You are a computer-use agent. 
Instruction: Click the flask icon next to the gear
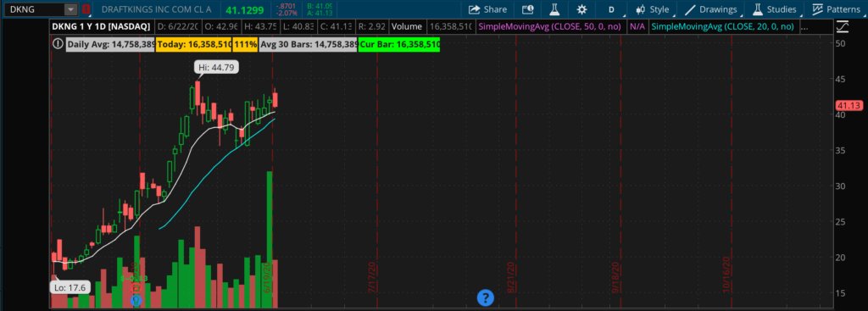(554, 9)
